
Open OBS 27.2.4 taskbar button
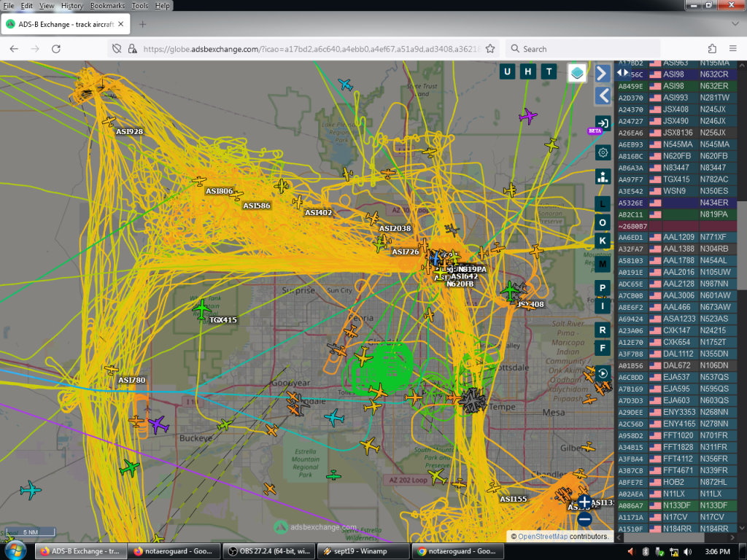tap(268, 551)
